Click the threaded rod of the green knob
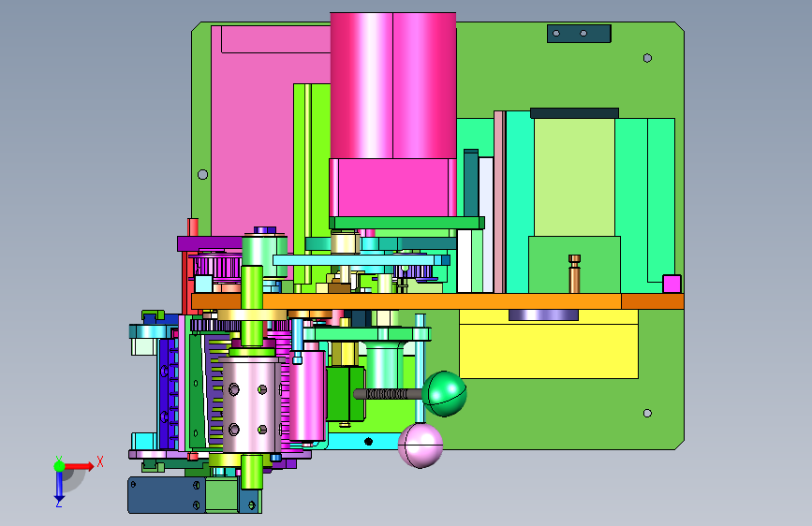812x526 pixels. (389, 394)
